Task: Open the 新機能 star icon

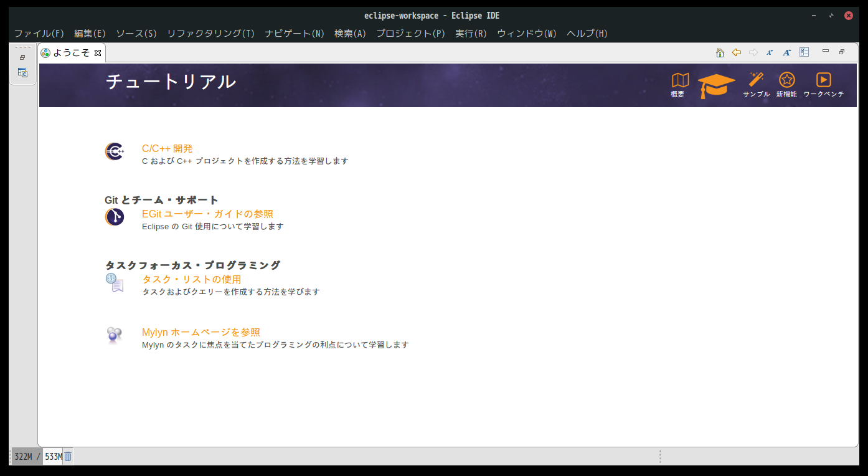Action: [786, 85]
